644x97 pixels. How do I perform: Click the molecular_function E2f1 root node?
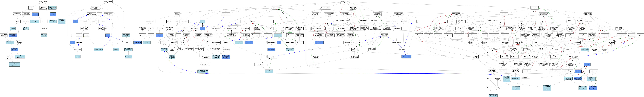pos(43,2)
